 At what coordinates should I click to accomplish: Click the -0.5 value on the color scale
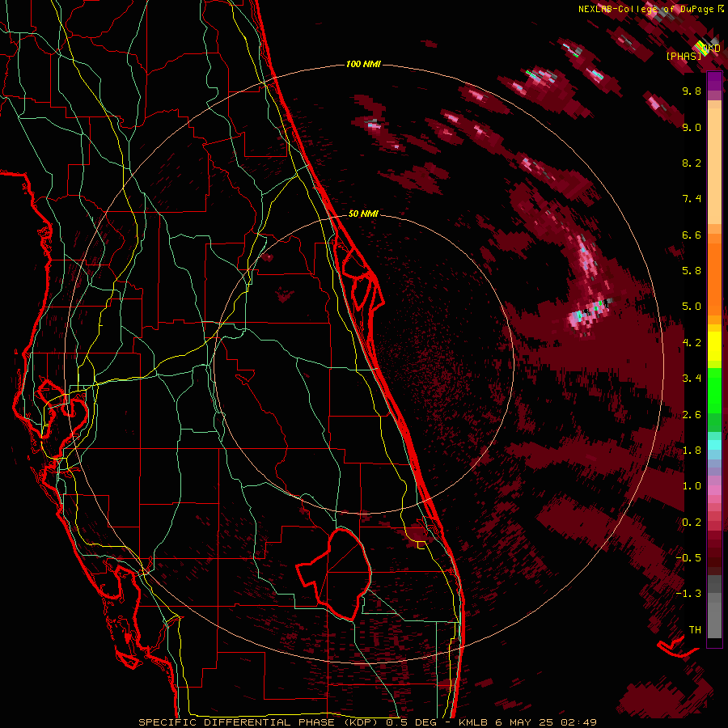[x=688, y=558]
